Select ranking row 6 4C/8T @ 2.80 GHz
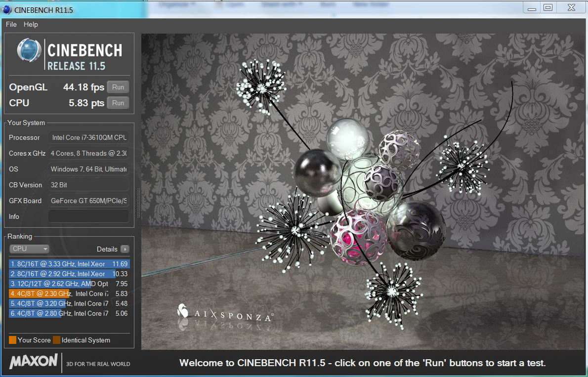 [x=69, y=313]
